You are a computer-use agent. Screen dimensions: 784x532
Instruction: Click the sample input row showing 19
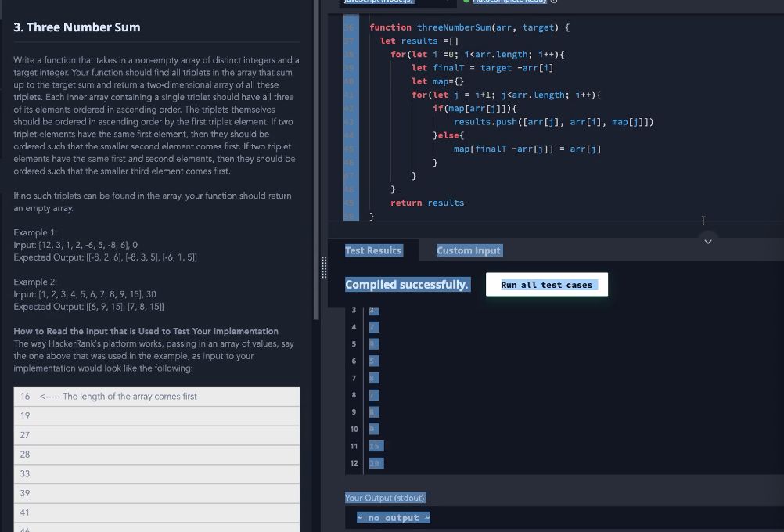click(x=156, y=416)
